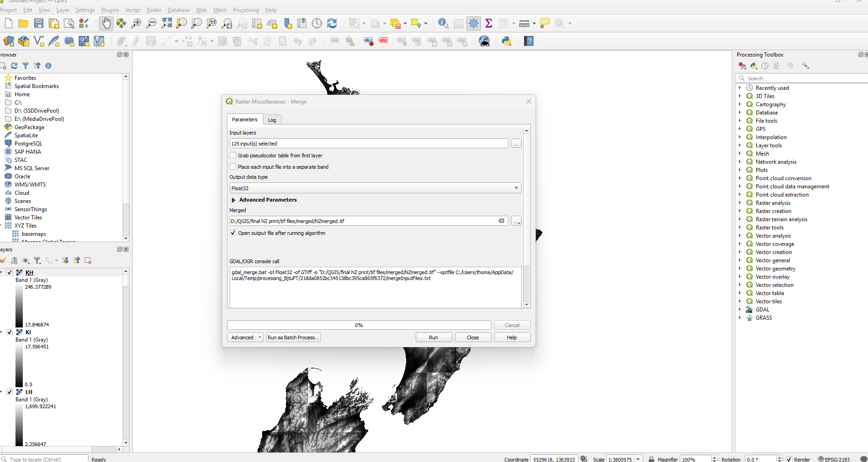Browse input layers with the ellipsis button
This screenshot has height=462, width=868.
(x=516, y=144)
